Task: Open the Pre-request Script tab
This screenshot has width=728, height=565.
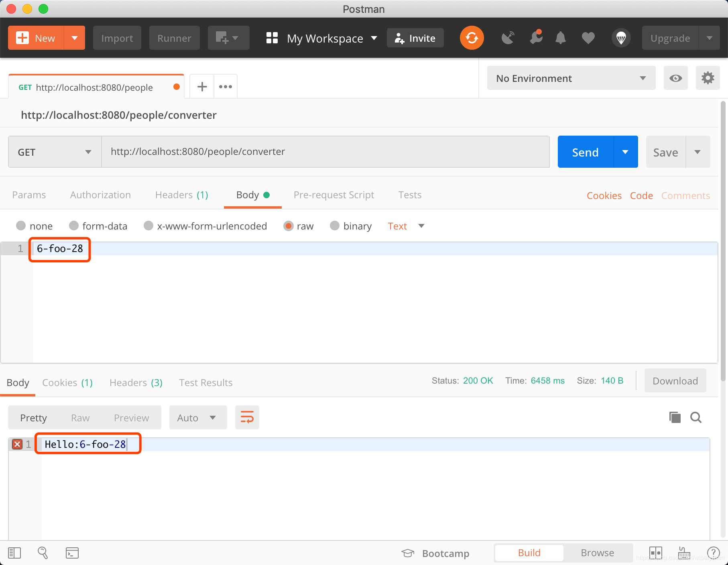Action: (x=333, y=195)
